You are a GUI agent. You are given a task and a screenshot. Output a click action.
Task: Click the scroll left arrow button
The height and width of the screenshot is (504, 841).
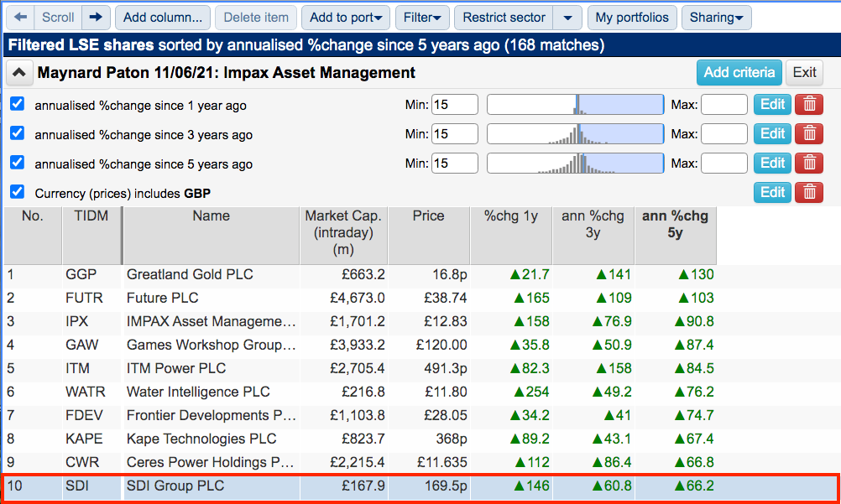20,18
